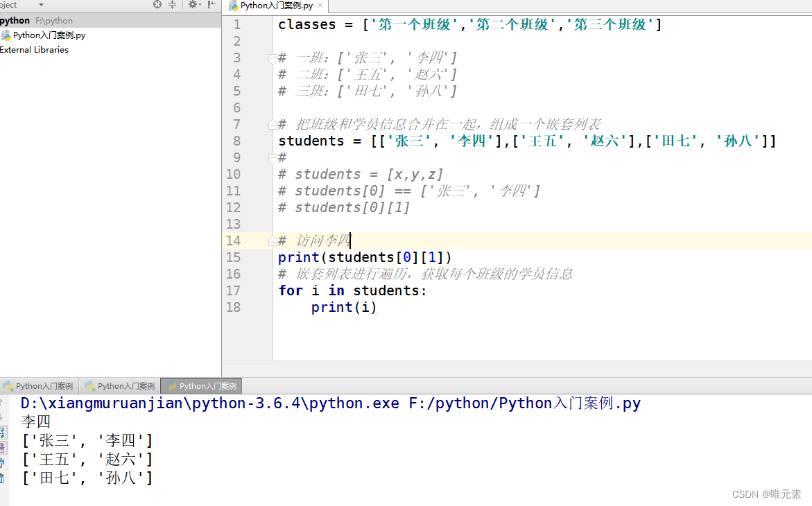Click the Python icon on the editor tab
This screenshot has width=812, height=506.
pos(234,6)
